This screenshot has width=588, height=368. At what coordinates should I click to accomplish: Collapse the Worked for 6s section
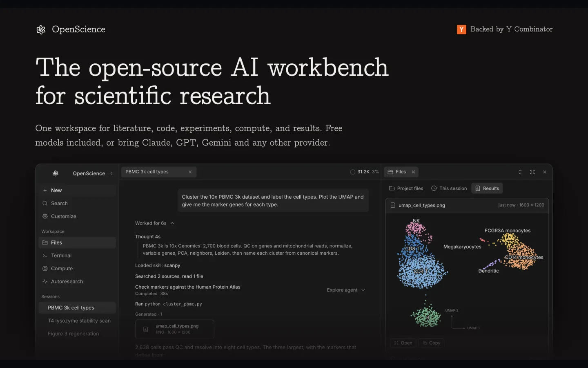(x=155, y=223)
